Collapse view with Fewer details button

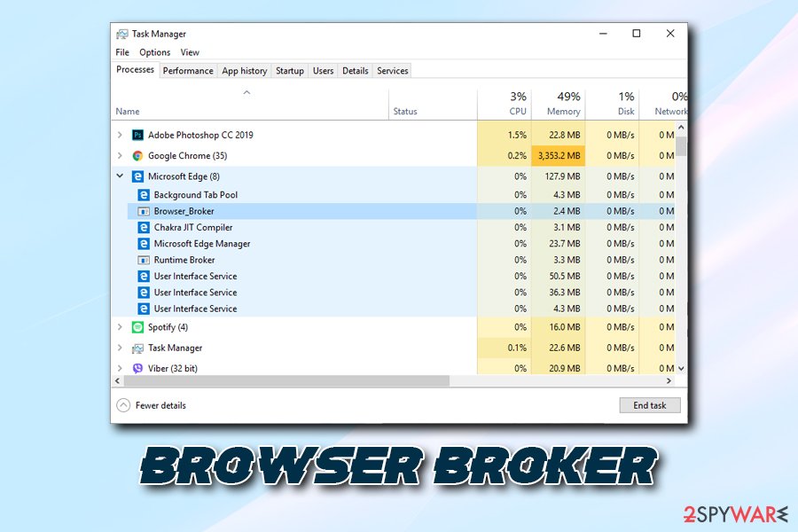(x=152, y=405)
